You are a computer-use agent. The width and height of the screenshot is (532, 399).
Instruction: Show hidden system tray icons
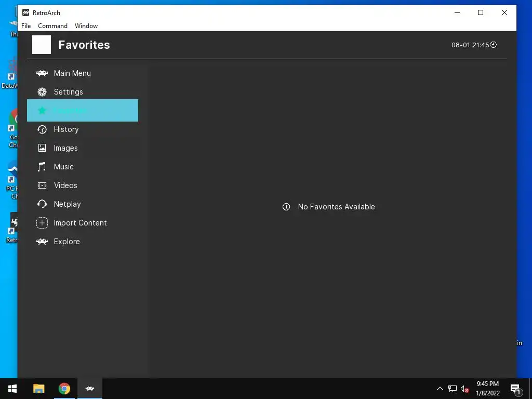coord(440,389)
